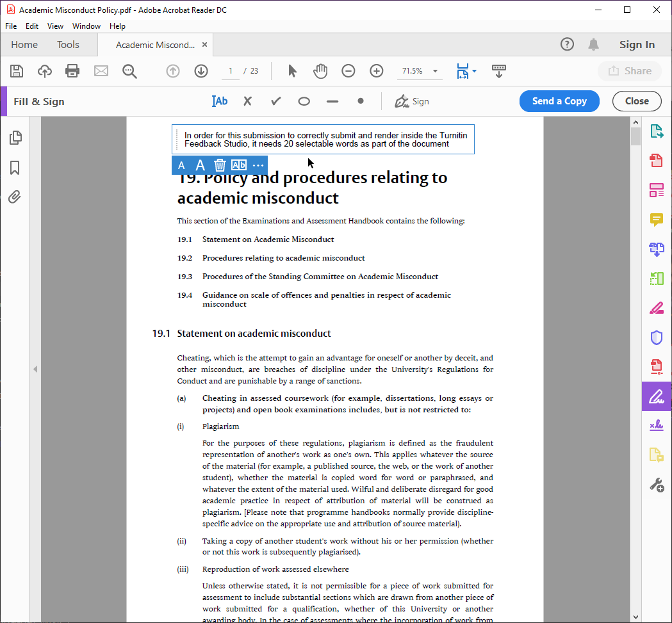Screen dimensions: 672x623
Task: Select the highlighted Fill & Sign sidebar tool
Action: 657,396
